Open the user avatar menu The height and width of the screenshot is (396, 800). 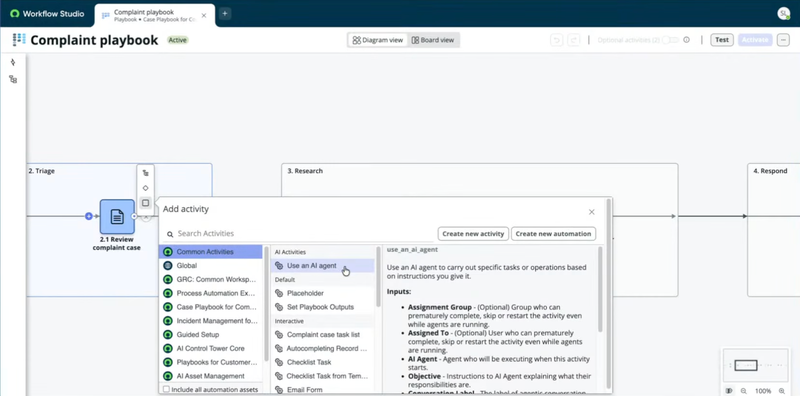point(783,14)
